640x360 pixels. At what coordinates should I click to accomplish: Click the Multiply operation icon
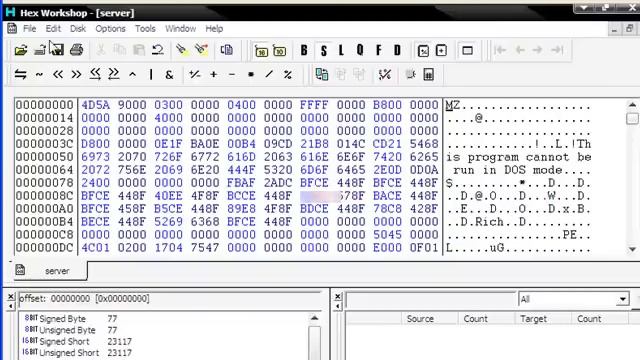click(x=251, y=74)
